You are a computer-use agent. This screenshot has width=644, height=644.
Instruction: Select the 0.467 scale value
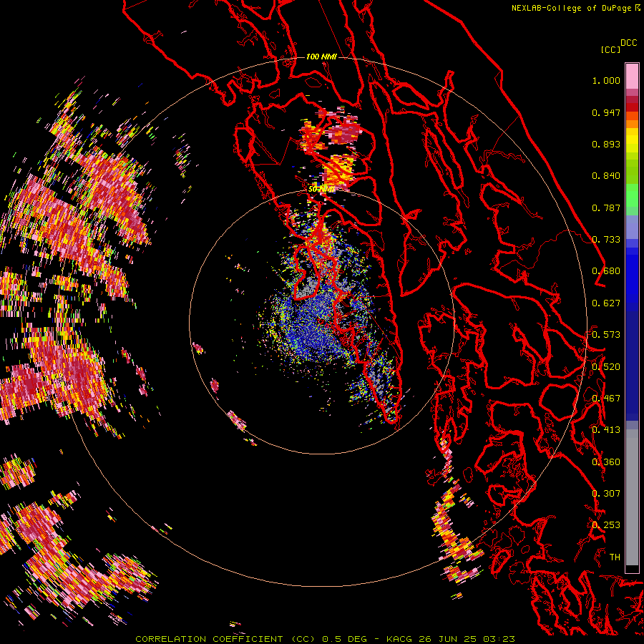pos(606,399)
